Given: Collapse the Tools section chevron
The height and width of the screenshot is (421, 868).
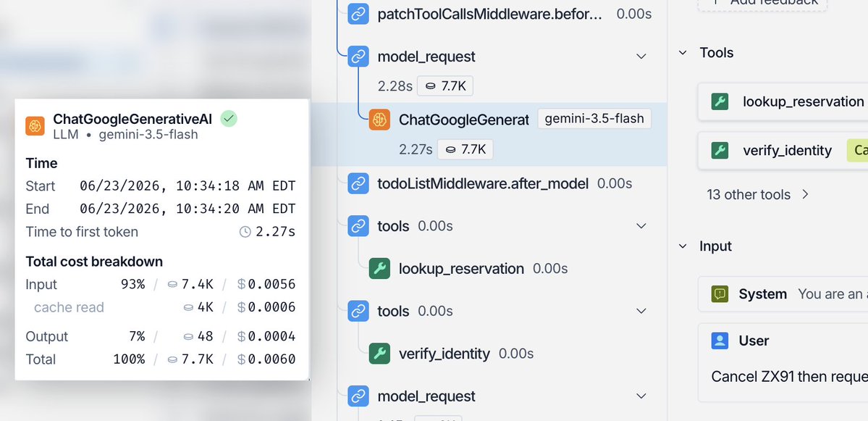Looking at the screenshot, I should click(x=683, y=53).
